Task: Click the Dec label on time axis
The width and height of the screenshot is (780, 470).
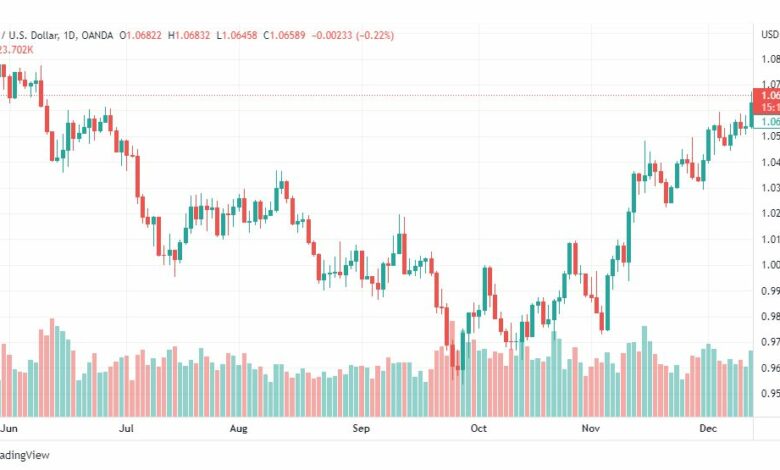Action: tap(708, 428)
